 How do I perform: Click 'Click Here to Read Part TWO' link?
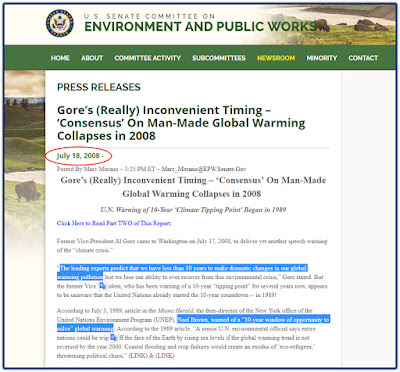click(114, 223)
